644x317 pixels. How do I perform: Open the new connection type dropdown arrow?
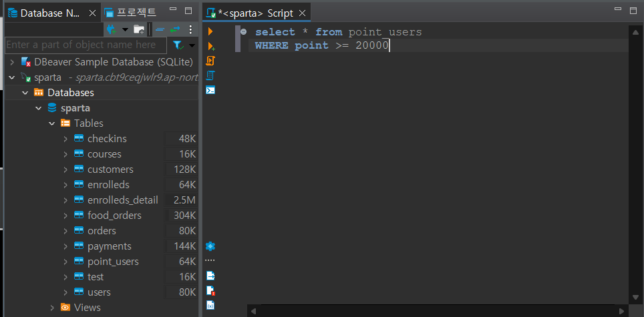tap(125, 29)
